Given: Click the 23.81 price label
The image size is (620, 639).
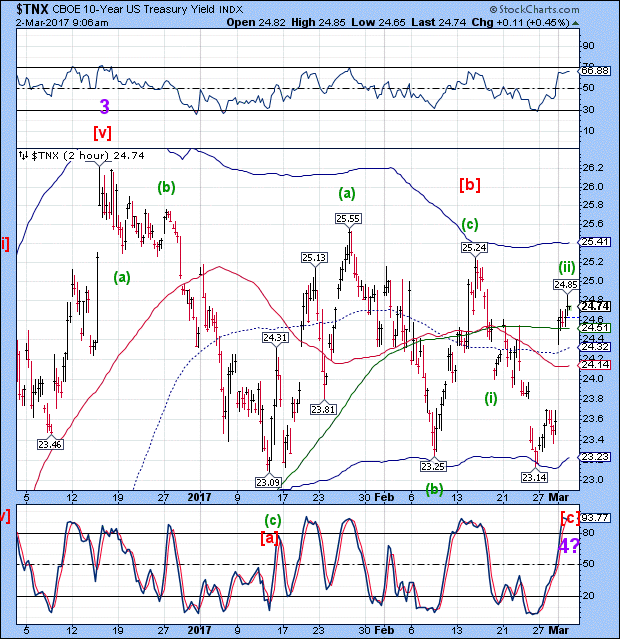Looking at the screenshot, I should click(323, 409).
